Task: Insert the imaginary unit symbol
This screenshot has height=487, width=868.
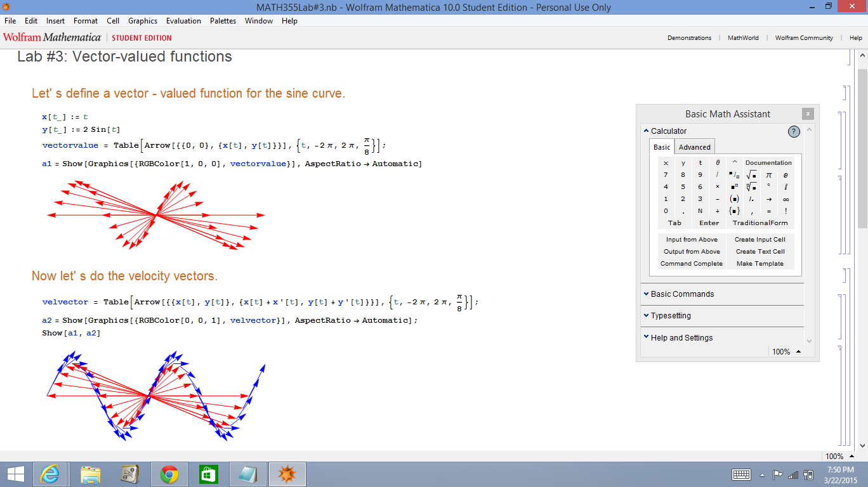Action: [786, 186]
